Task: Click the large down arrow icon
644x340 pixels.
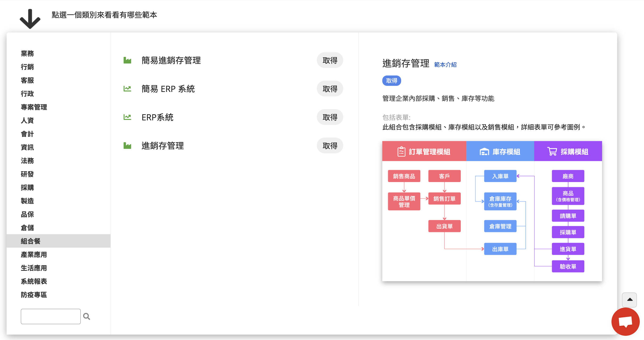Action: tap(30, 19)
